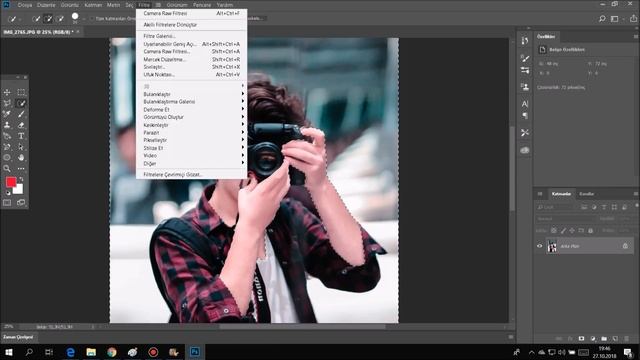Image resolution: width=640 pixels, height=360 pixels.
Task: Expand Stilize Et submenu
Action: (x=191, y=148)
